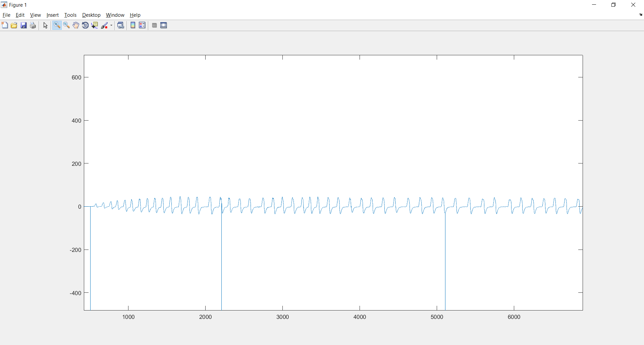This screenshot has height=345, width=644.
Task: Toggle the Zoom In tool off
Action: 57,25
